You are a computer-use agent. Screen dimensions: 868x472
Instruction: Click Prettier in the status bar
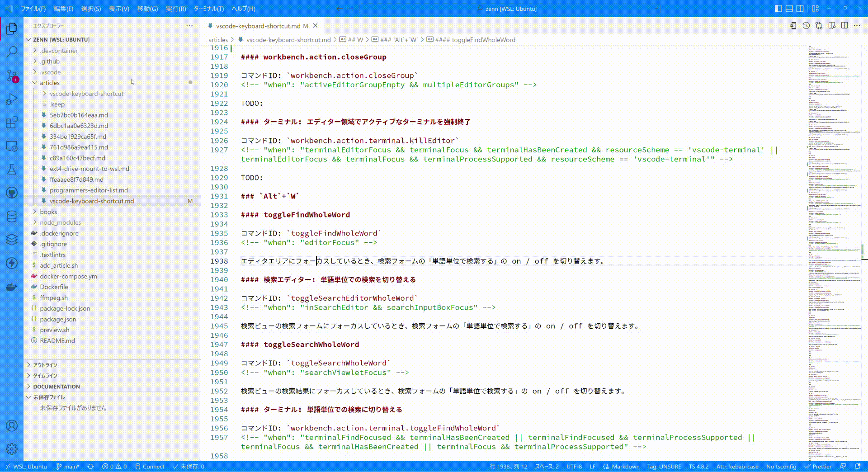[x=818, y=467]
